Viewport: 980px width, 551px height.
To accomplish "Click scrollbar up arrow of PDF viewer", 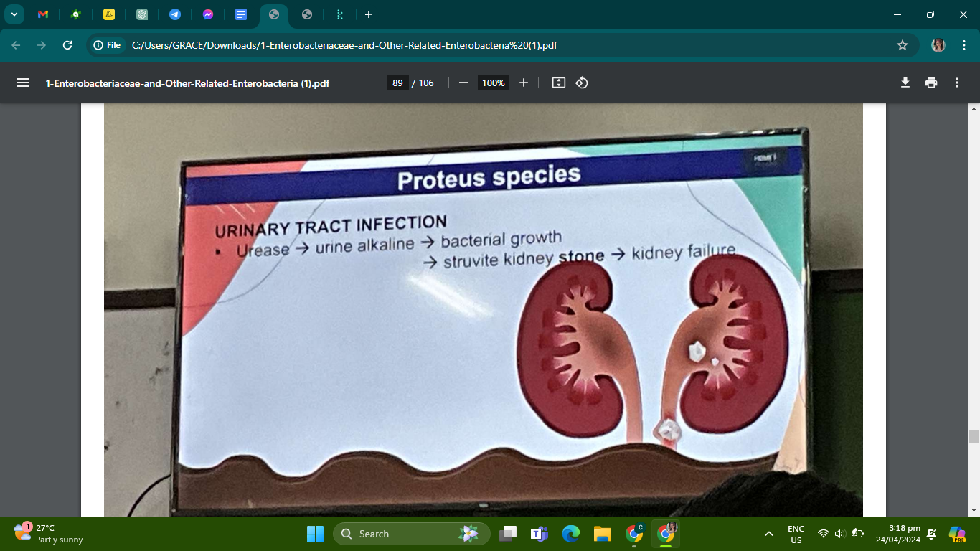I will [x=974, y=109].
